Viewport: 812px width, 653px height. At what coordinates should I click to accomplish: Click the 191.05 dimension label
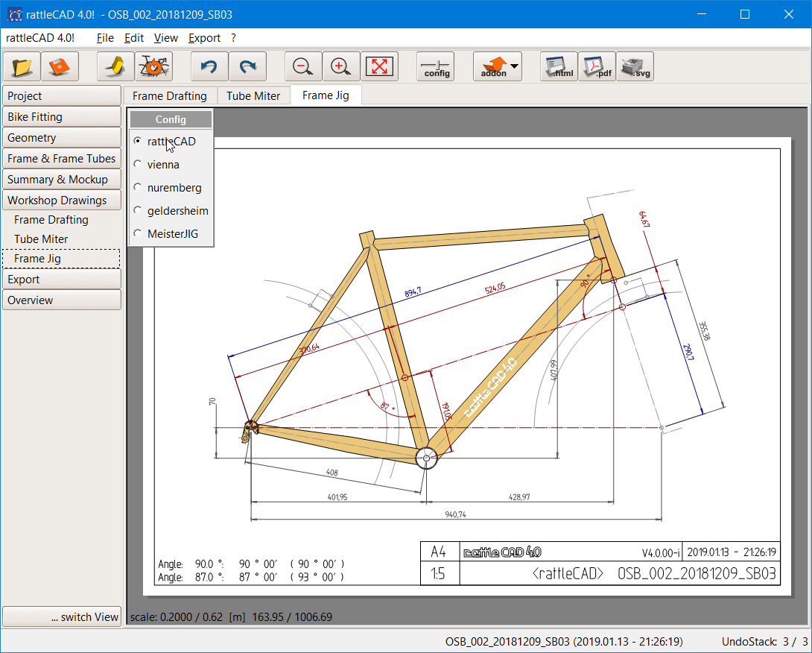(x=446, y=411)
